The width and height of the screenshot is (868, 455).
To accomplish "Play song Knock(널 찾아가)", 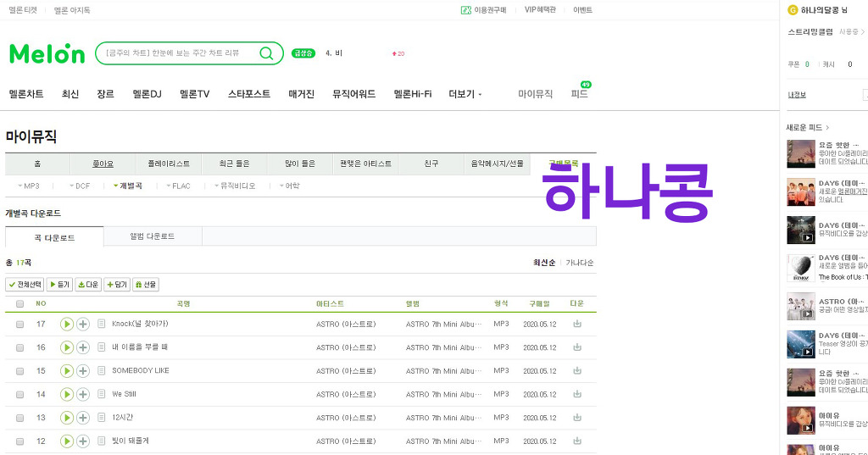I will pos(66,324).
